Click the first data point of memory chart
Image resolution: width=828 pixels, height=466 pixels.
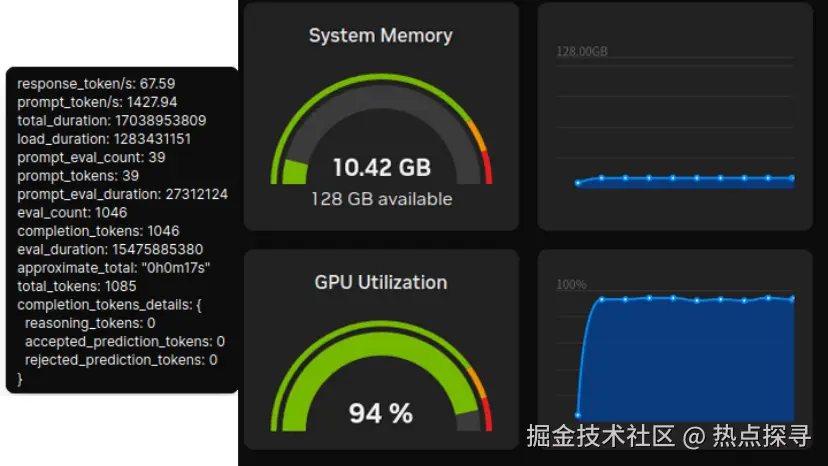pyautogui.click(x=578, y=183)
